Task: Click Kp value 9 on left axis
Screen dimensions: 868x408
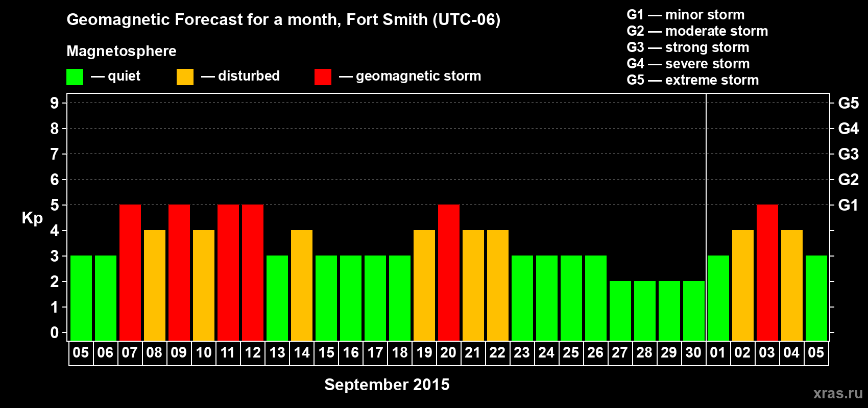Action: coord(55,103)
